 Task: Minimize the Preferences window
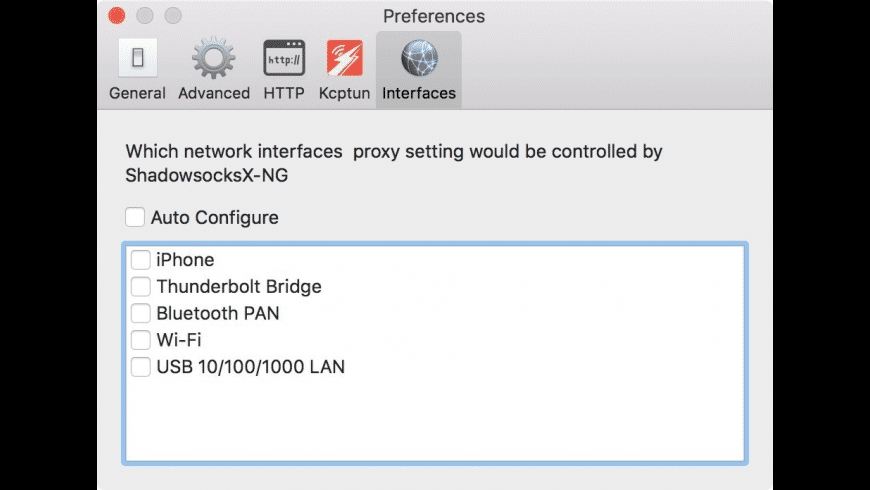point(145,16)
